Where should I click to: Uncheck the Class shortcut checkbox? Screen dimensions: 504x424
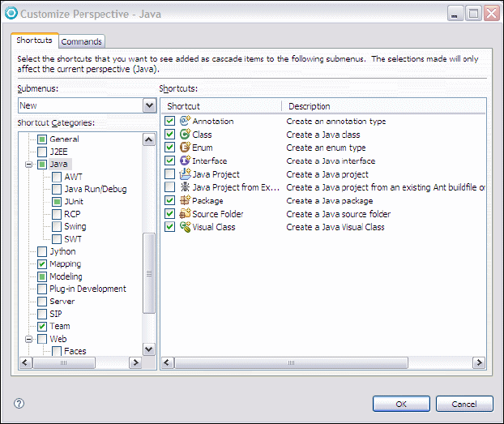[169, 134]
